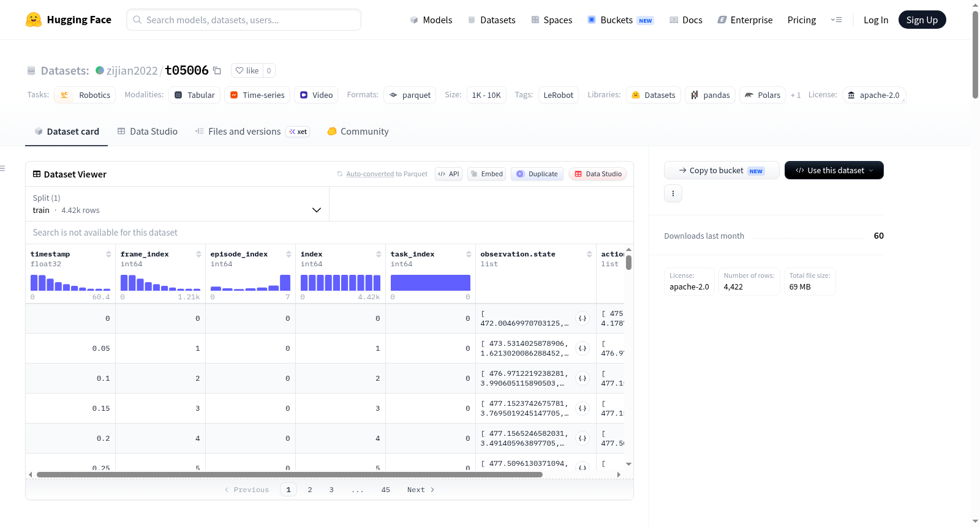Click the horizontal table scrollbar

pyautogui.click(x=289, y=474)
